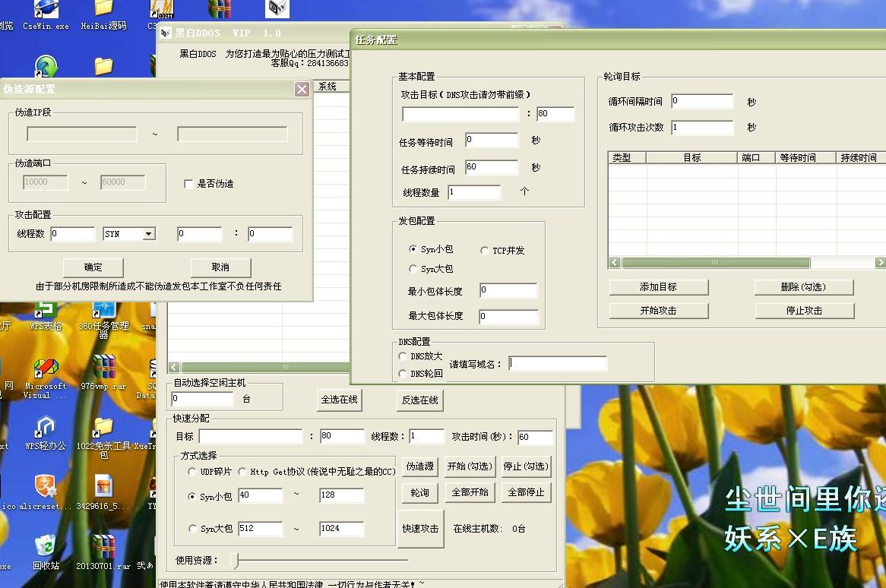The width and height of the screenshot is (886, 588).
Task: Focus the Syn大包 maximum field showing 1024
Action: point(342,529)
